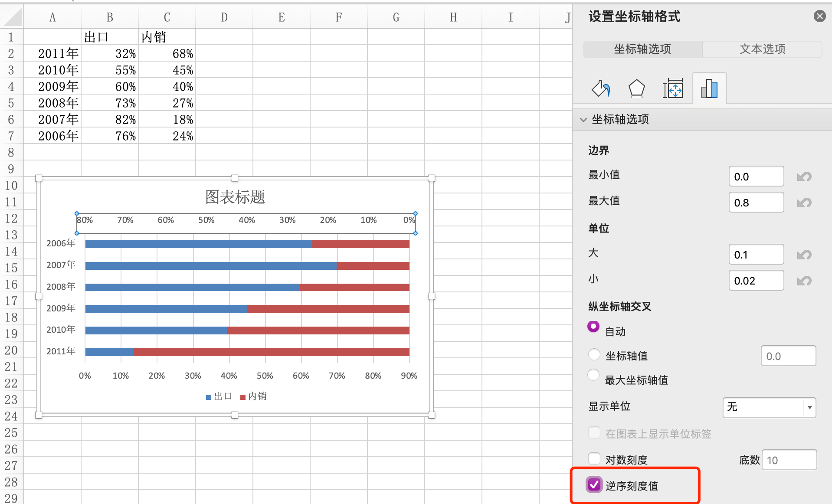Image resolution: width=832 pixels, height=504 pixels.
Task: Reset the major unit 大 value
Action: [x=804, y=255]
